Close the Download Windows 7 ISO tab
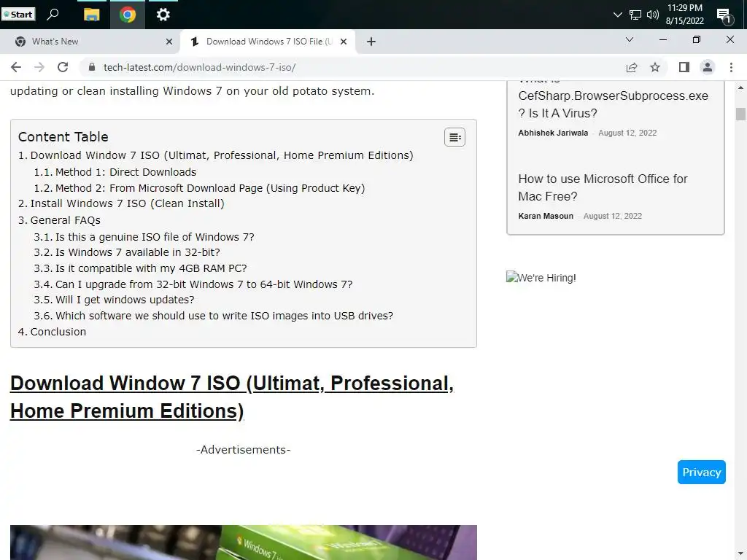747x560 pixels. (344, 42)
